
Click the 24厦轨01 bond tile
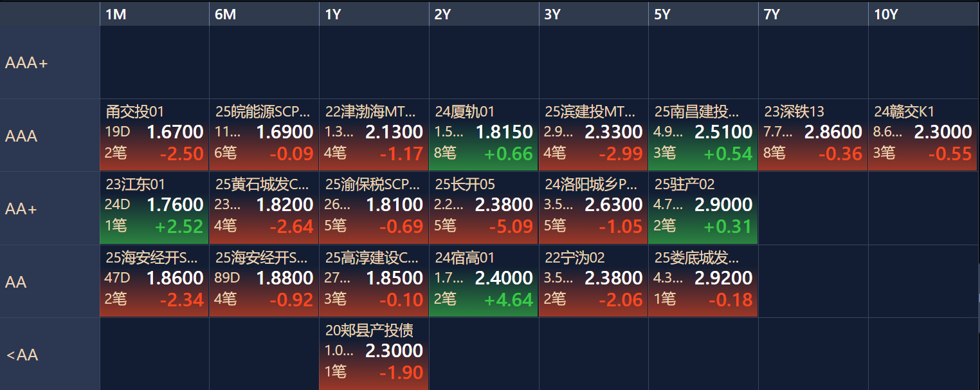point(484,134)
